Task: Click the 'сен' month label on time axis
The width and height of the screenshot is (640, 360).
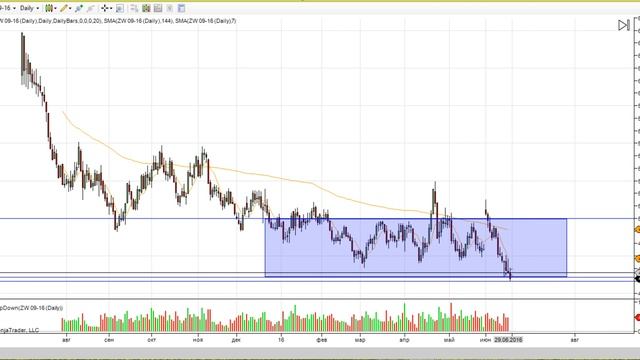Action: (109, 340)
